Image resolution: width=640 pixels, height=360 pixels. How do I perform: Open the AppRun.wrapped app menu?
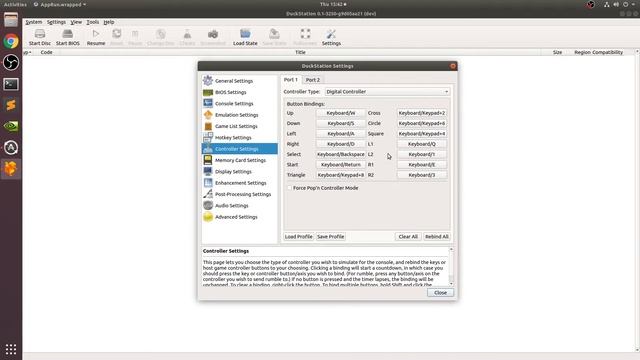click(60, 4)
